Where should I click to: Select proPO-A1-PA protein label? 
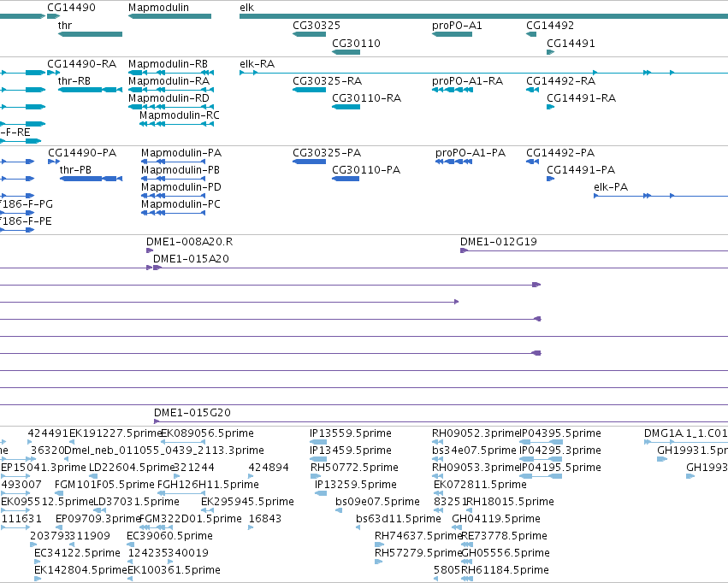[x=470, y=153]
